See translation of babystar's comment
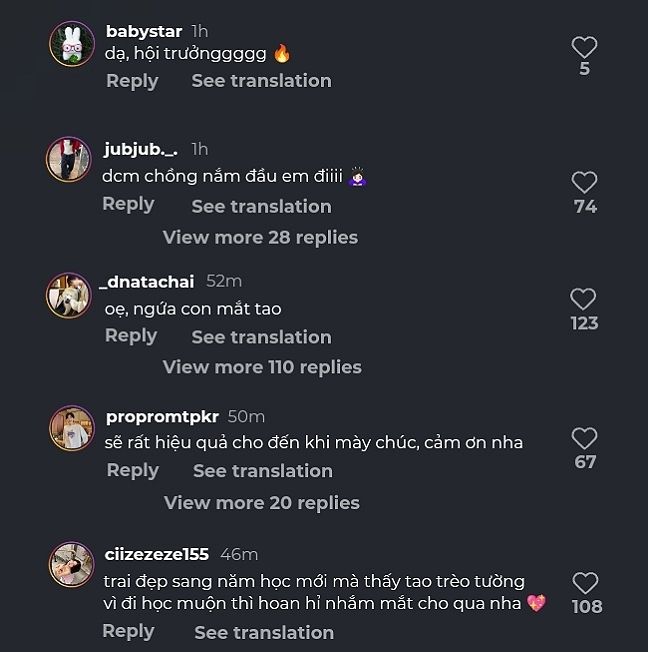 (x=261, y=81)
